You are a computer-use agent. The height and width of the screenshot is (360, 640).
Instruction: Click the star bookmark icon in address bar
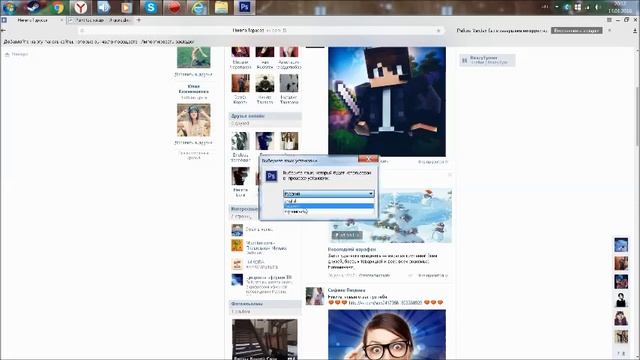(439, 30)
